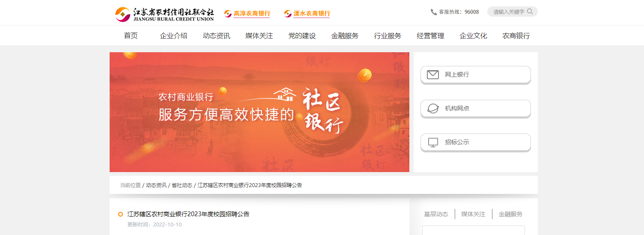This screenshot has height=235, width=644.
Task: Click the 动态资讯 breadcrumb link
Action: pyautogui.click(x=156, y=185)
